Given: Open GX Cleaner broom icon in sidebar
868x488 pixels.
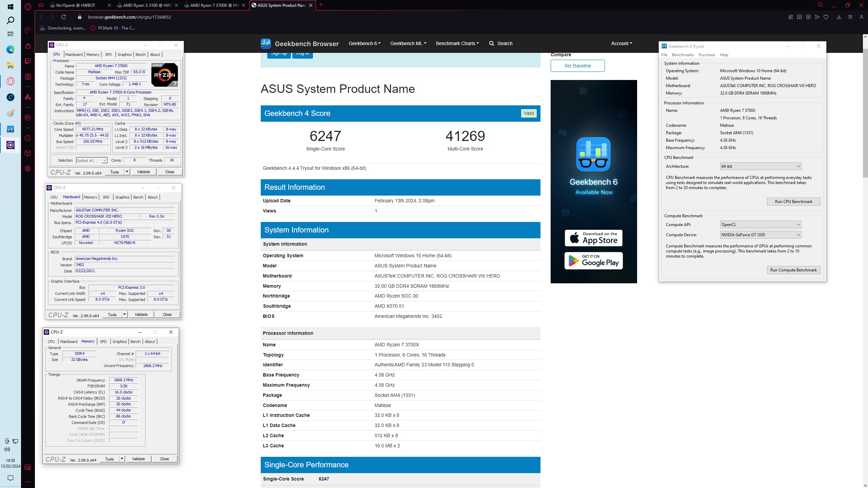Looking at the screenshot, I should pyautogui.click(x=28, y=46).
